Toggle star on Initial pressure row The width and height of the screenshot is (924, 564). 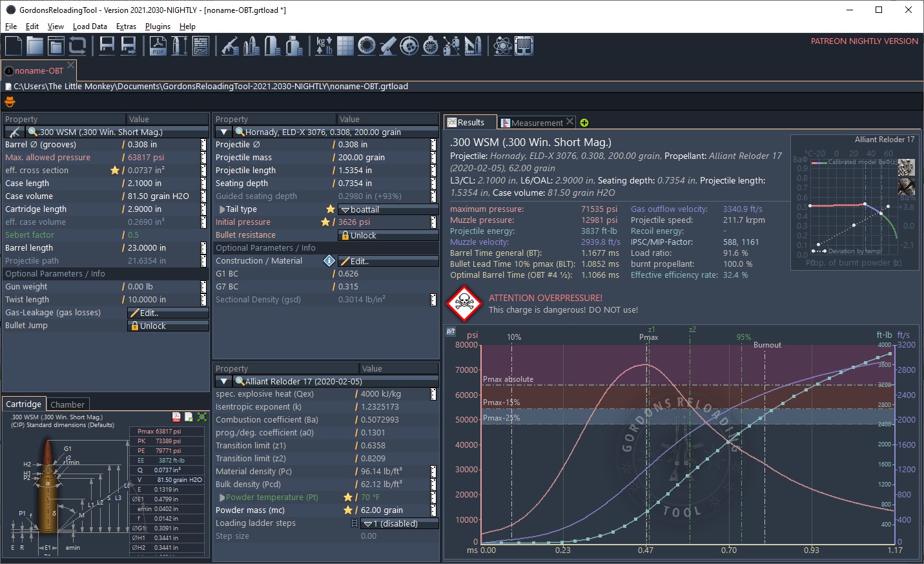coord(325,222)
